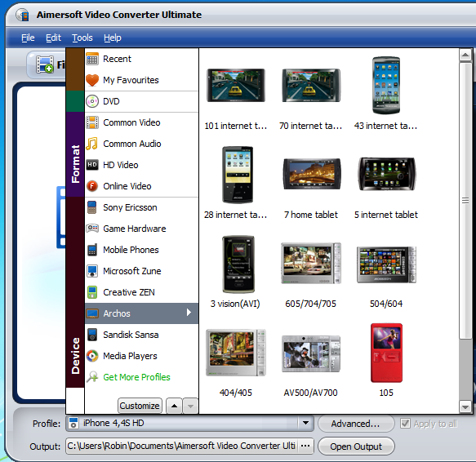
Task: Open the File menu
Action: pos(28,38)
